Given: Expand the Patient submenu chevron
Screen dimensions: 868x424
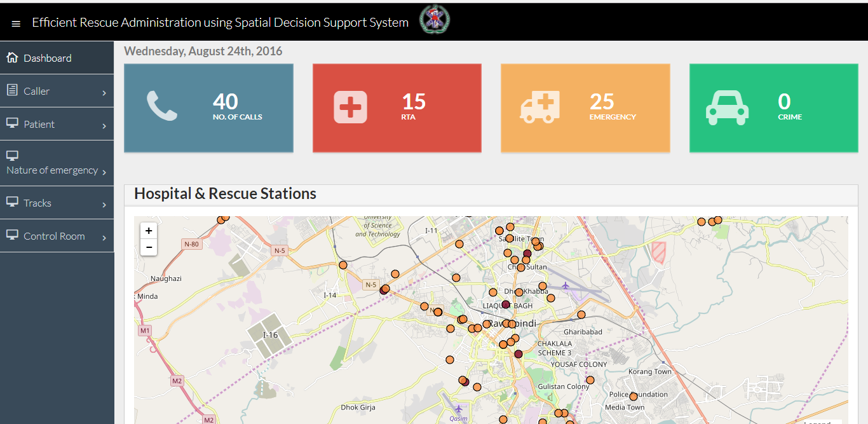Looking at the screenshot, I should [x=104, y=127].
